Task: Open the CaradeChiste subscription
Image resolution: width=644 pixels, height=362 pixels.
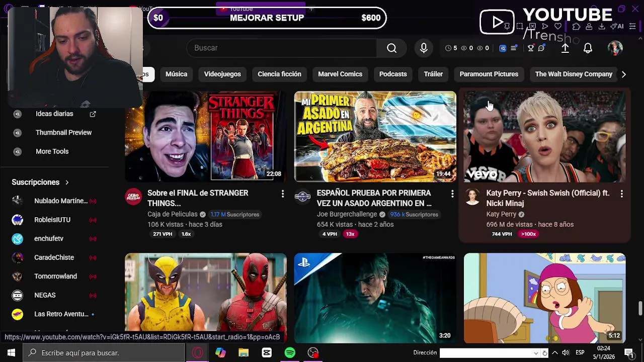Action: pyautogui.click(x=54, y=257)
